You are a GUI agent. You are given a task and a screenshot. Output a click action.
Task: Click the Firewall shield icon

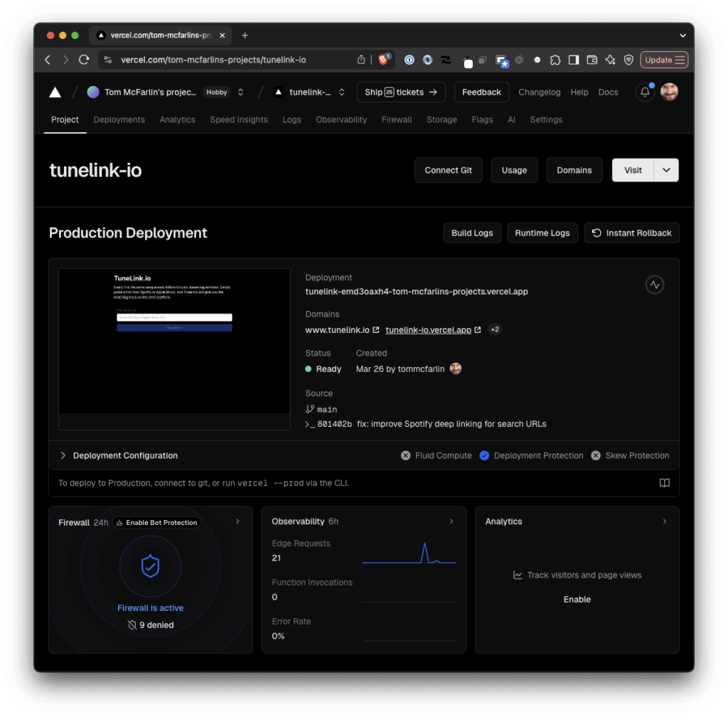pos(151,566)
